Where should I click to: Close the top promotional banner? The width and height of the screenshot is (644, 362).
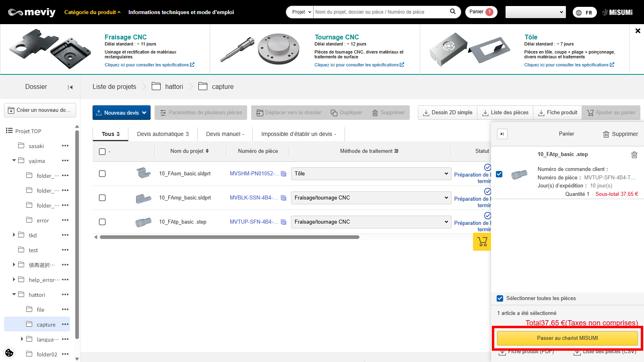point(638,31)
